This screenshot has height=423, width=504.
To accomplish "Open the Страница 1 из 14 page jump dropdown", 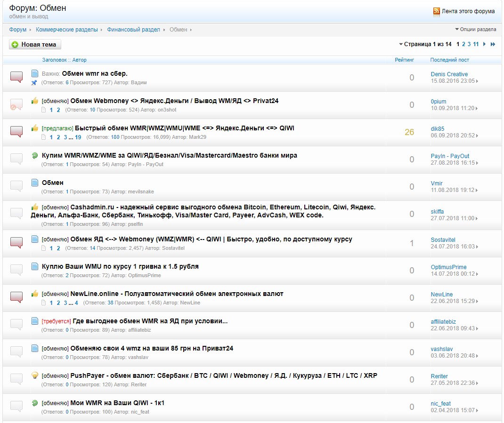I will point(425,44).
